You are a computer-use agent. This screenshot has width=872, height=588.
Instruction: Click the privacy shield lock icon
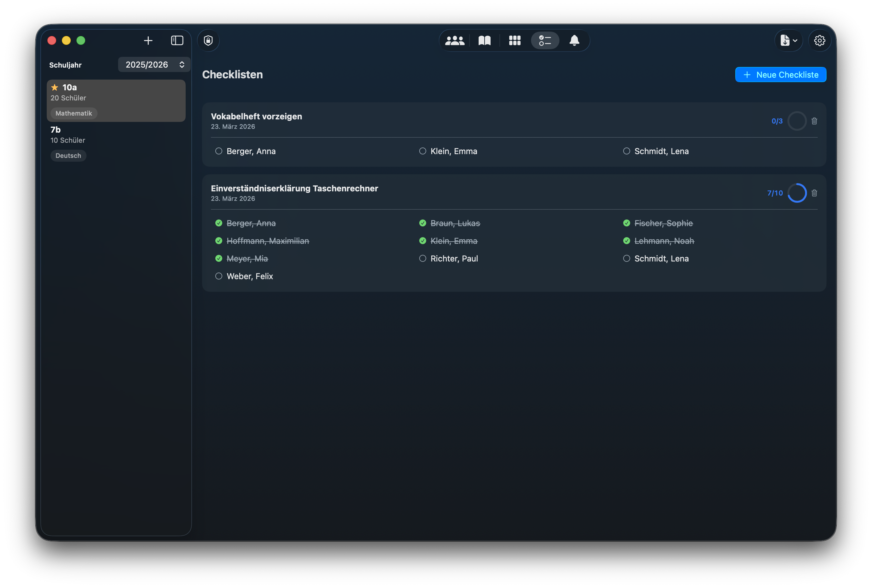tap(208, 40)
